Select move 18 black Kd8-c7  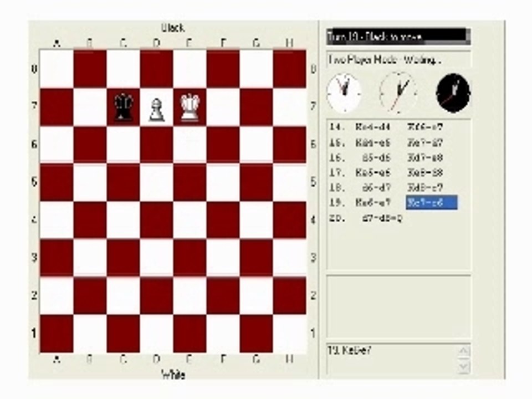coord(425,188)
